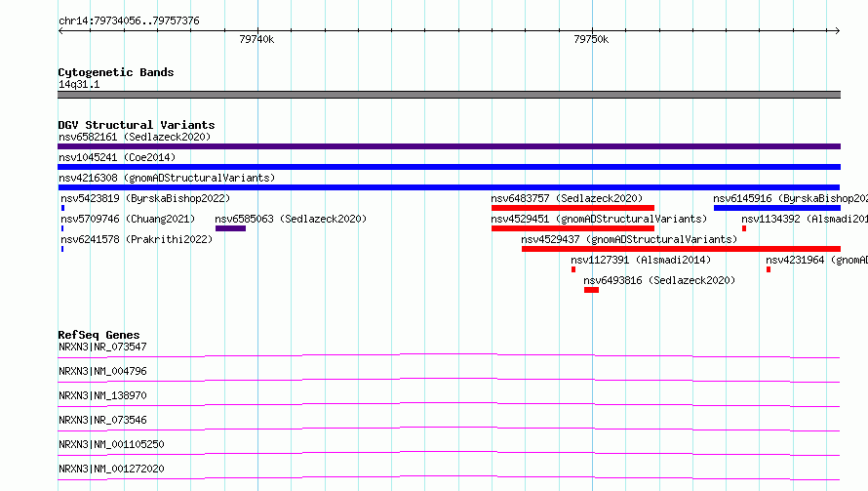Open the NRXN3|NM_001272020 transcript
Viewport: 868px width, 491px height.
click(x=111, y=469)
